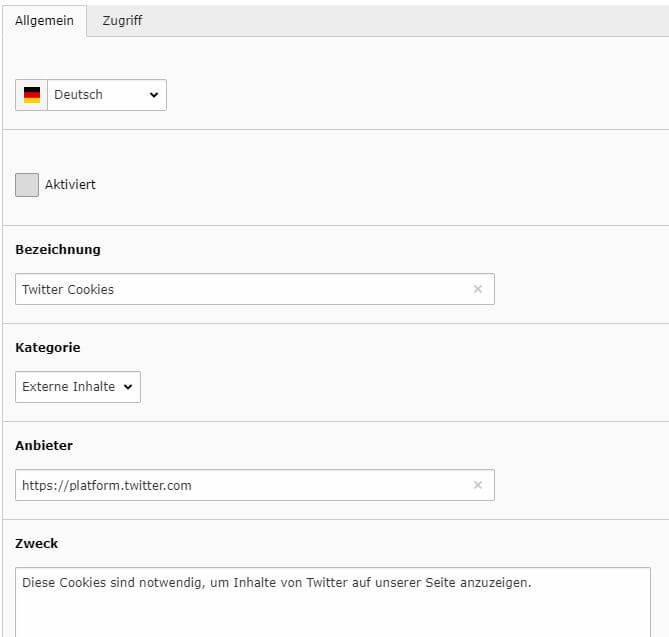This screenshot has width=669, height=637.
Task: Click the Aktiviert label text
Action: (x=70, y=185)
